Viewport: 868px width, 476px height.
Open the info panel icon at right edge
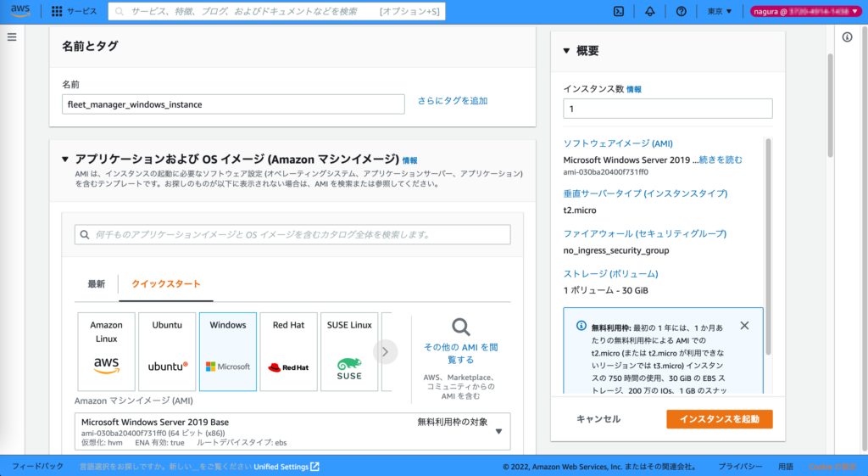847,37
